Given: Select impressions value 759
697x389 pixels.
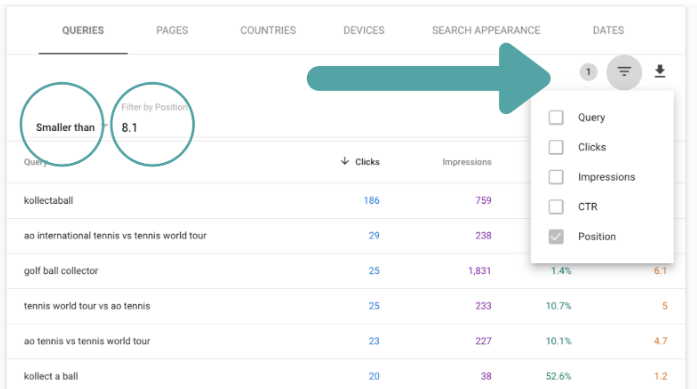Looking at the screenshot, I should click(483, 201).
